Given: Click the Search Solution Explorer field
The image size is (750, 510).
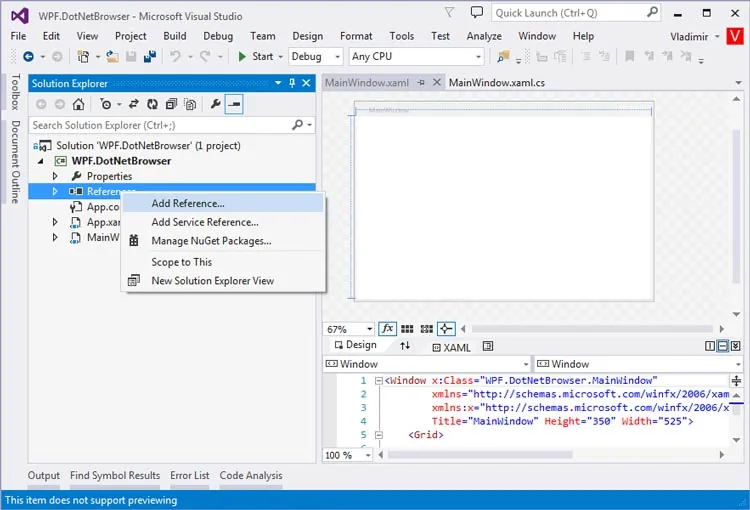Looking at the screenshot, I should [160, 125].
